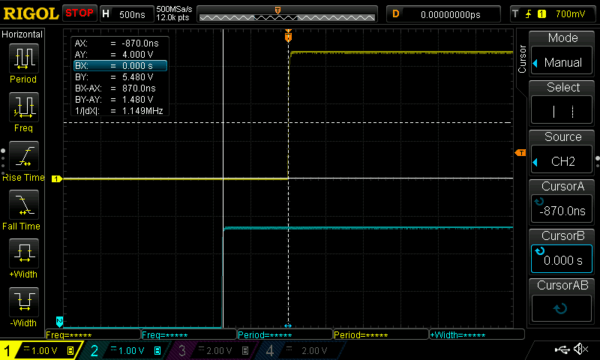Open cursor Mode menu showing Manual

[562, 53]
